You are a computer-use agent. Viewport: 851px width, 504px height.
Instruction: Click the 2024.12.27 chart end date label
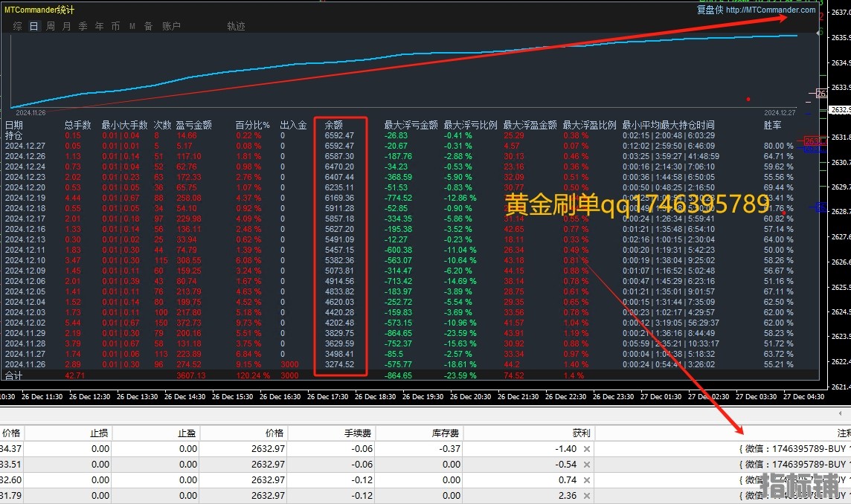[x=780, y=113]
